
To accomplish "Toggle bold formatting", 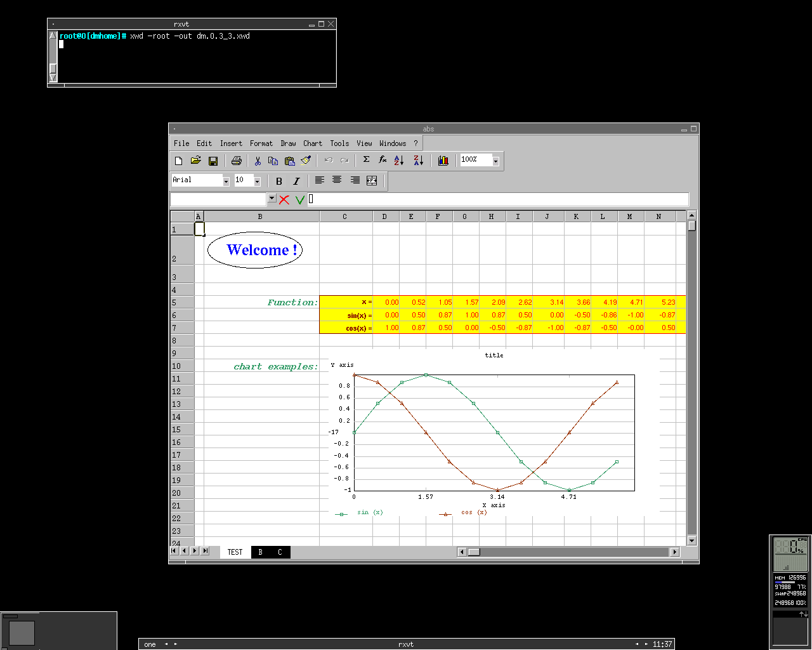I will pos(279,181).
